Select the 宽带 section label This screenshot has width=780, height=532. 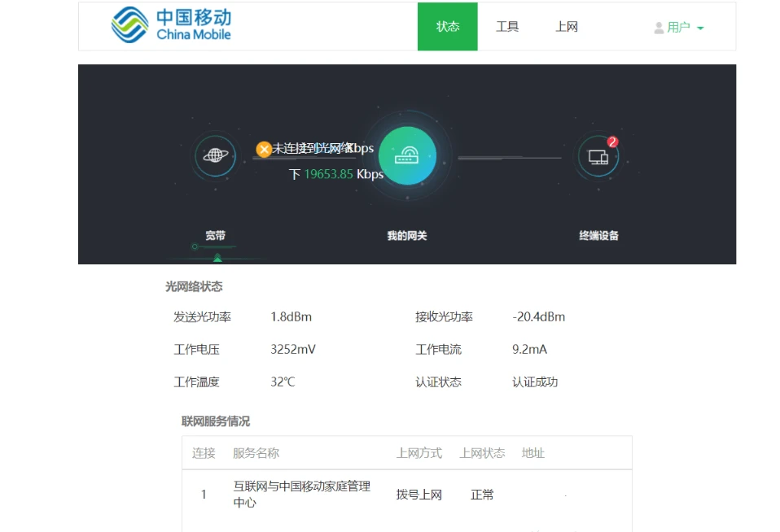pyautogui.click(x=215, y=236)
